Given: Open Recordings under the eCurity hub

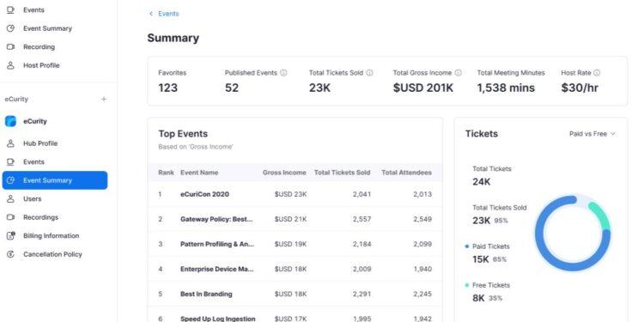Looking at the screenshot, I should [40, 217].
